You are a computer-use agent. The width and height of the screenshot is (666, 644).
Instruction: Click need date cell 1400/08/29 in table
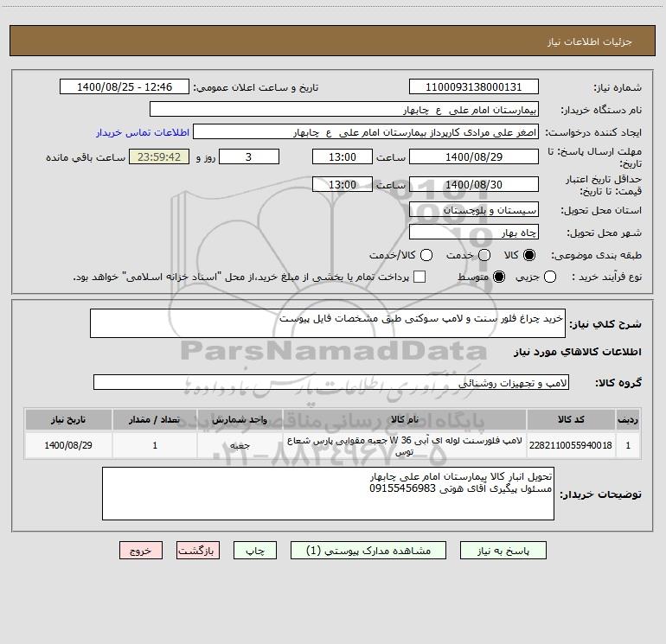point(68,445)
